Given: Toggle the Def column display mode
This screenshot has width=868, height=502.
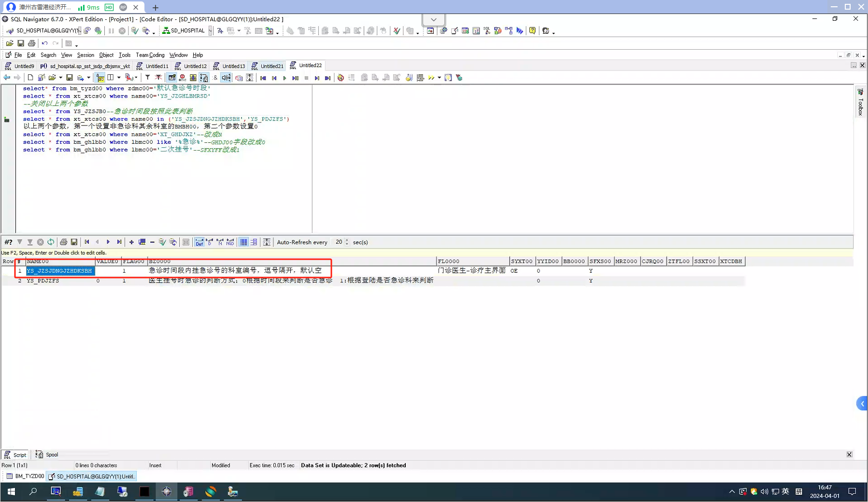Looking at the screenshot, I should (199, 242).
